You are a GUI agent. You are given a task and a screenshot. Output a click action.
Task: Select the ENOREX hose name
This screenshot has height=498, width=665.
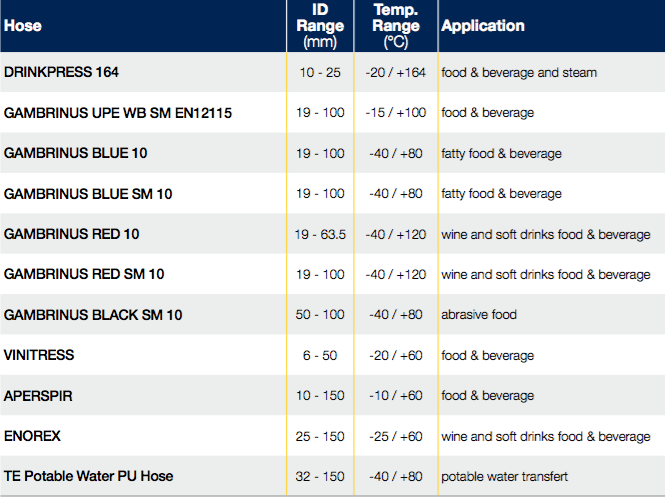(x=32, y=436)
